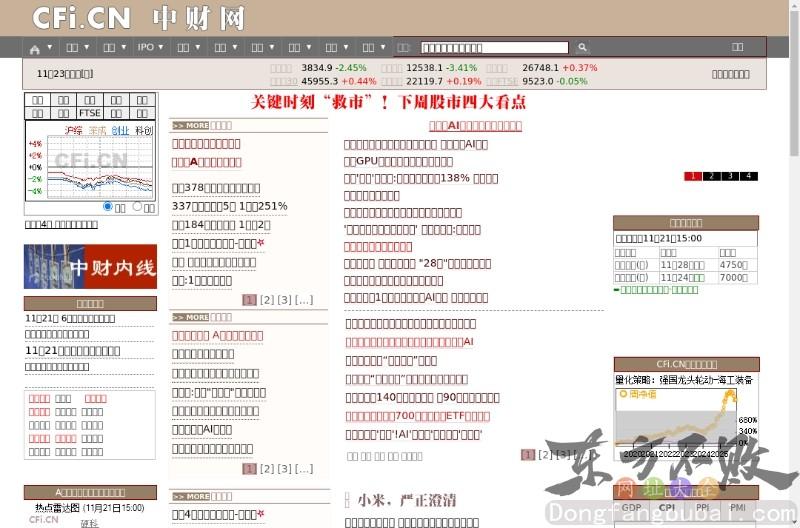
Task: Click the index value 3834.9 -2.45%
Action: tap(334, 68)
